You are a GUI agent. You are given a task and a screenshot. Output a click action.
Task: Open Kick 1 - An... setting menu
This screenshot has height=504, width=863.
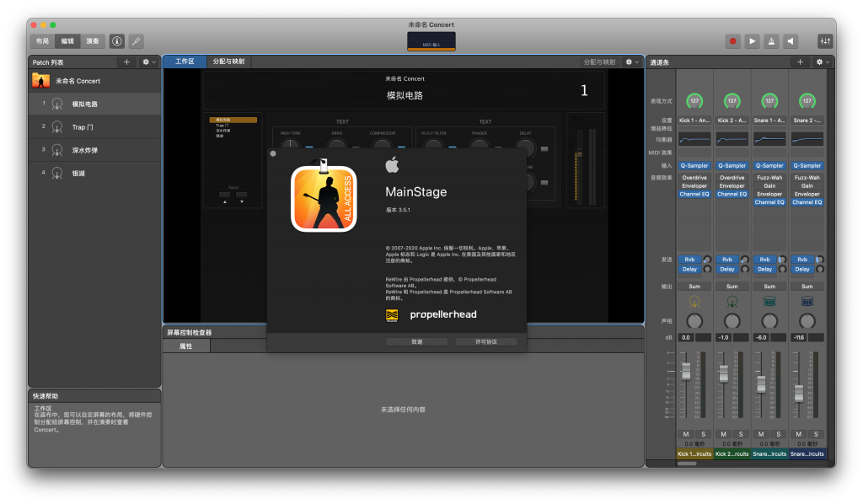click(694, 120)
